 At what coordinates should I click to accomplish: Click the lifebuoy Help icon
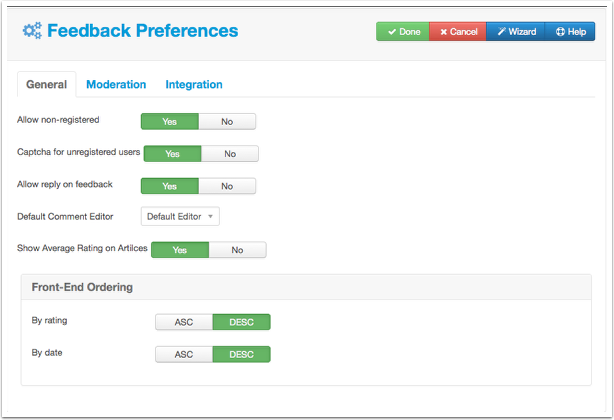click(560, 32)
